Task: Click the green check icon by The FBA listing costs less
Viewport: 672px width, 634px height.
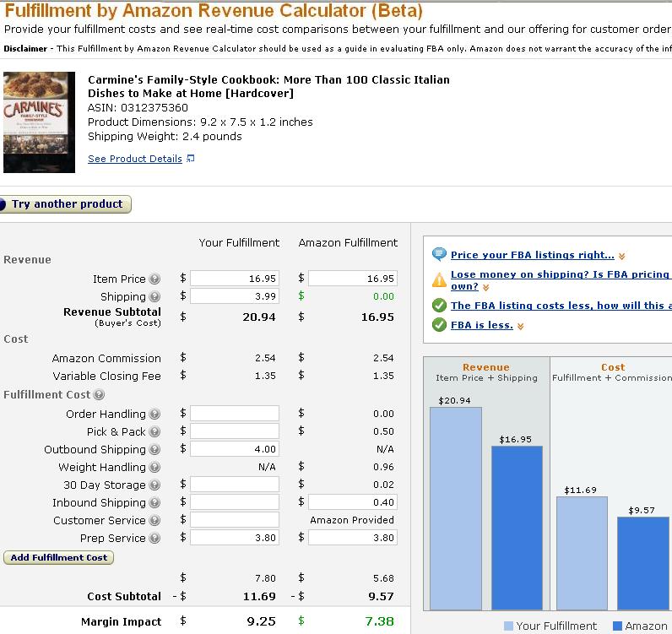Action: point(439,306)
